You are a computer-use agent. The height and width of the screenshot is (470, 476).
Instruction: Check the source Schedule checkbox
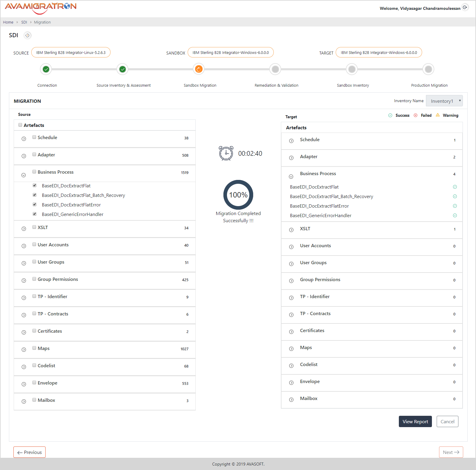click(x=34, y=137)
